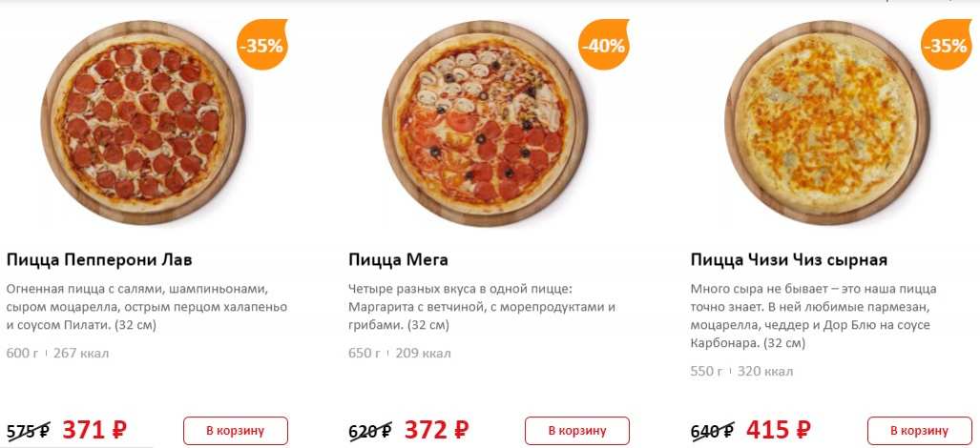Click the Пепперони Лав description text

tap(143, 306)
